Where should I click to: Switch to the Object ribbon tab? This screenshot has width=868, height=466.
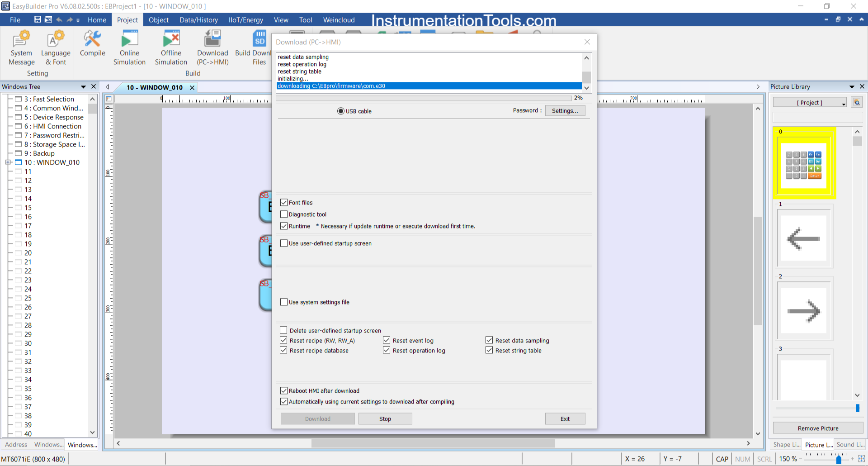click(x=158, y=20)
